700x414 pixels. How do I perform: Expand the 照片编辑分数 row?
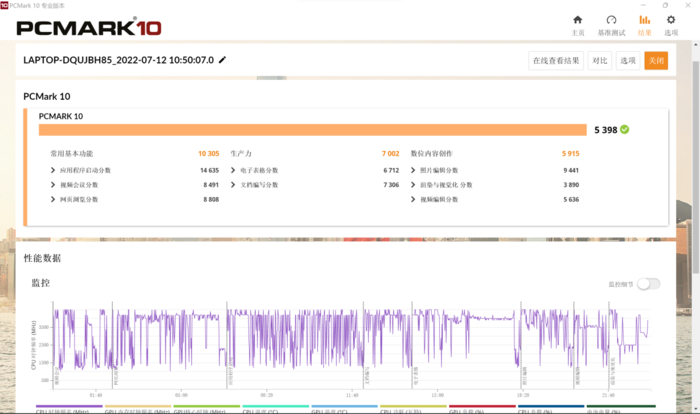click(x=413, y=170)
